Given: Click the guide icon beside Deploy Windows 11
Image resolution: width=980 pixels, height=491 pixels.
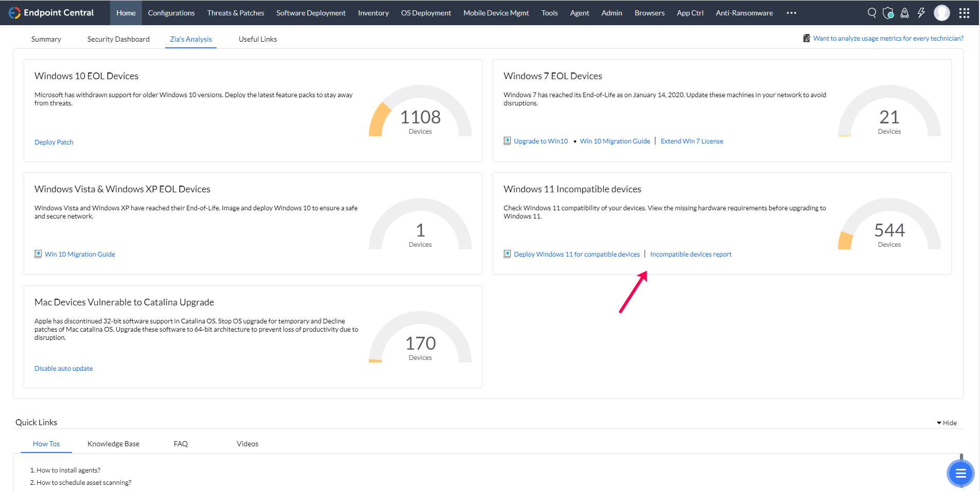Looking at the screenshot, I should click(507, 254).
